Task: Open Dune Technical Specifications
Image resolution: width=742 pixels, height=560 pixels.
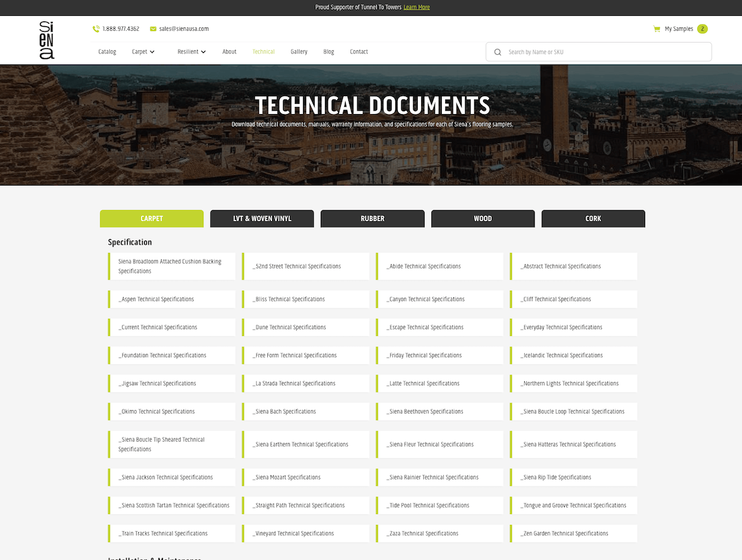Action: tap(306, 327)
